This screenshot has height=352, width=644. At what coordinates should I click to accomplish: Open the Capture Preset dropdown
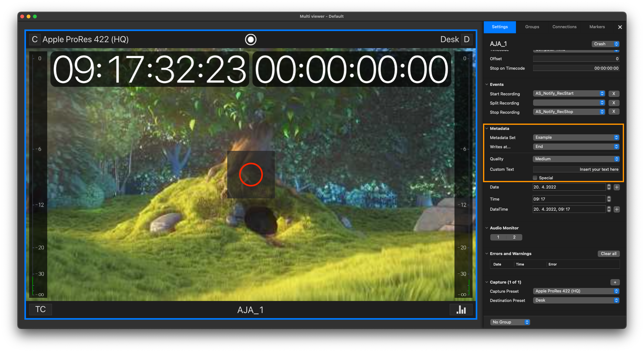[576, 291]
